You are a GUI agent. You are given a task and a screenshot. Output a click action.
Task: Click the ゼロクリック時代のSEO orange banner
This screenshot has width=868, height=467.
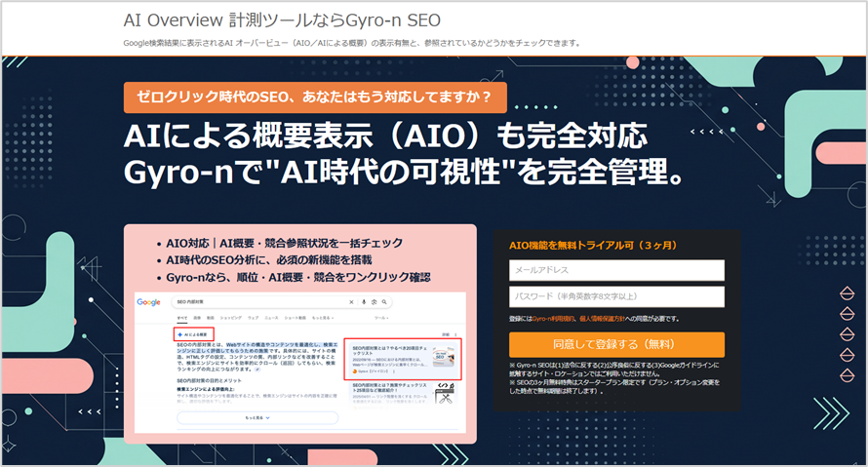[x=315, y=97]
